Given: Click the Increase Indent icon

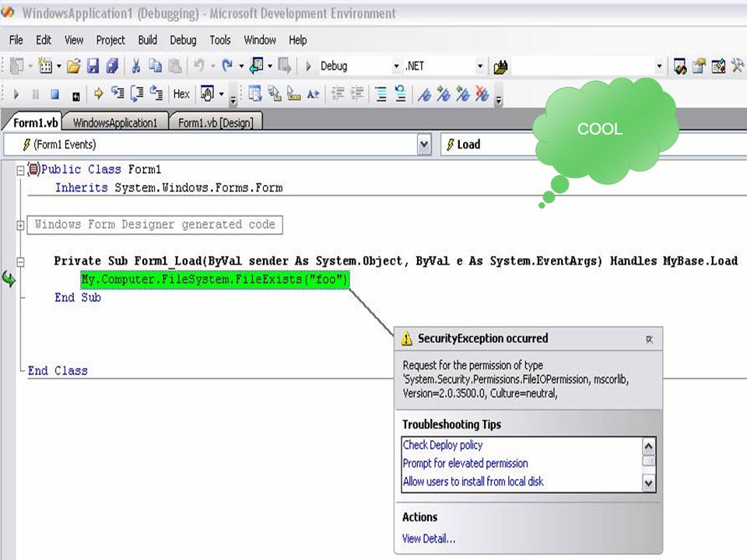Looking at the screenshot, I should pos(357,94).
